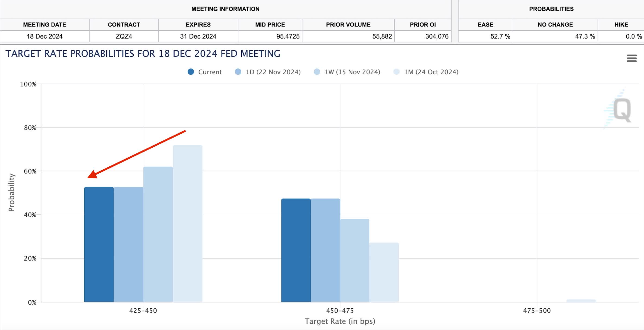Click the NO CHANGE column header
This screenshot has width=644, height=330.
click(555, 25)
